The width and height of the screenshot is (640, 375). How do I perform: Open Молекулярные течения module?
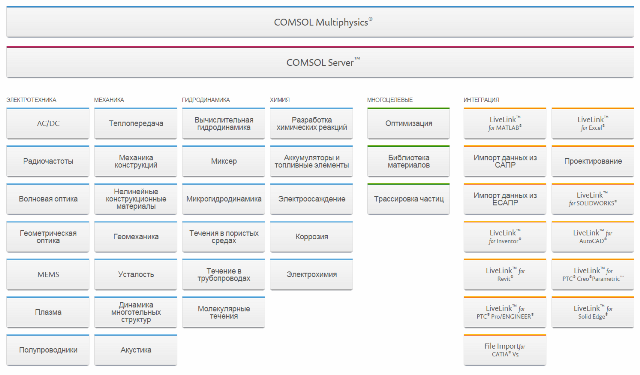224,312
